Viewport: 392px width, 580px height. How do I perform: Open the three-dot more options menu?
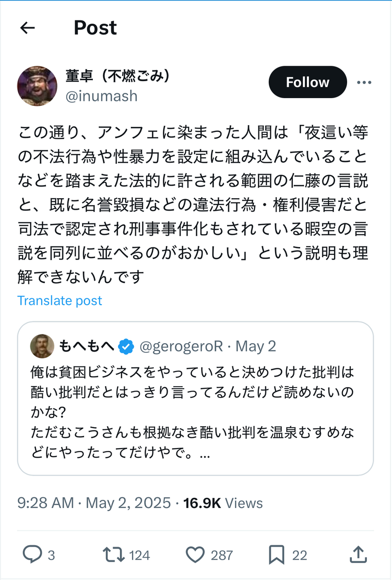pos(364,83)
